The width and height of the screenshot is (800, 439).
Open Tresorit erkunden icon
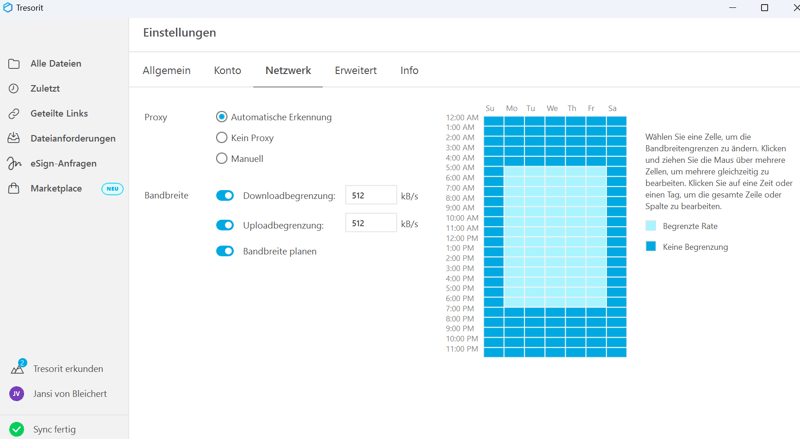point(17,368)
